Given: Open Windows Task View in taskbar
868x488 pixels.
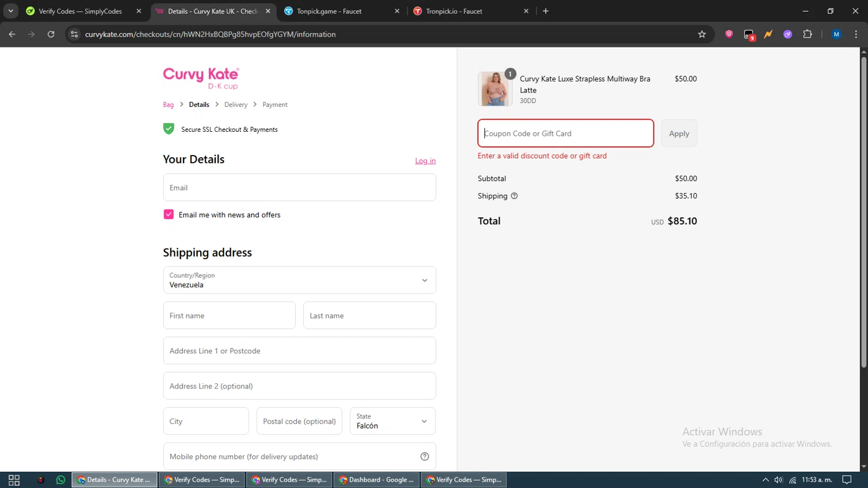Looking at the screenshot, I should tap(14, 480).
